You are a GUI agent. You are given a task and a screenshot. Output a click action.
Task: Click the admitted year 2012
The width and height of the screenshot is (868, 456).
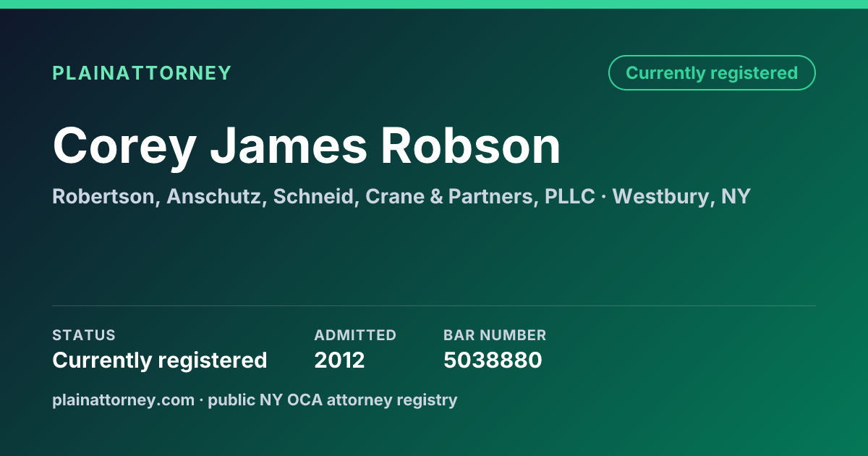coord(339,360)
